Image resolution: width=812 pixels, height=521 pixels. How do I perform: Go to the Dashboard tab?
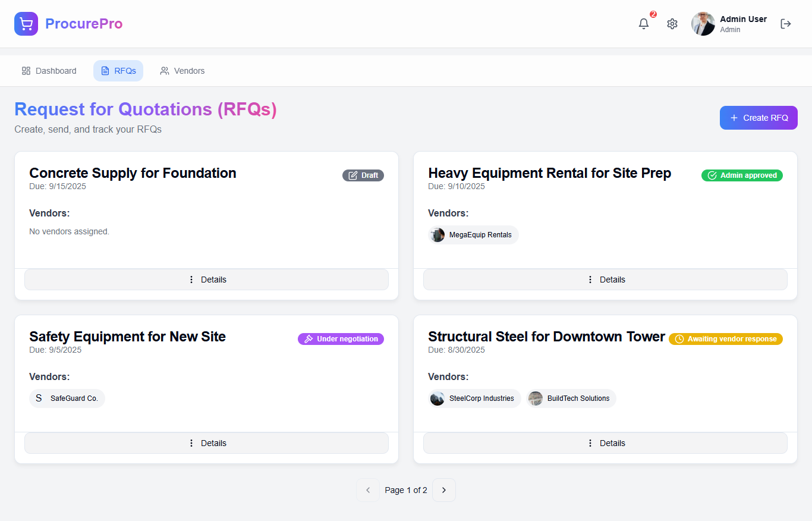(49, 71)
